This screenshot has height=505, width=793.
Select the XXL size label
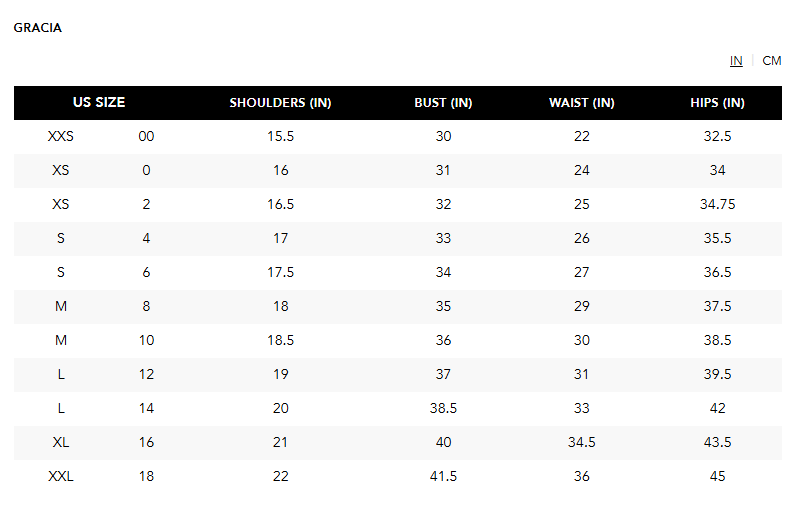point(61,476)
